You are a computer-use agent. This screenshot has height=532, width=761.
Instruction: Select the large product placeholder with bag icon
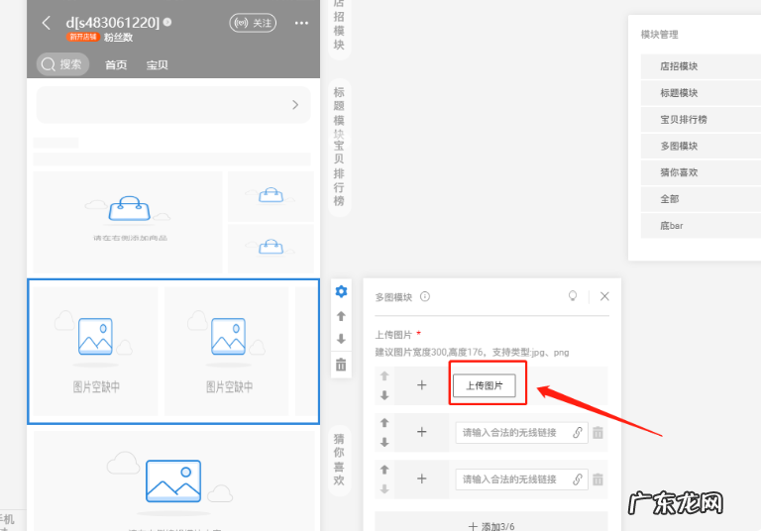point(128,221)
